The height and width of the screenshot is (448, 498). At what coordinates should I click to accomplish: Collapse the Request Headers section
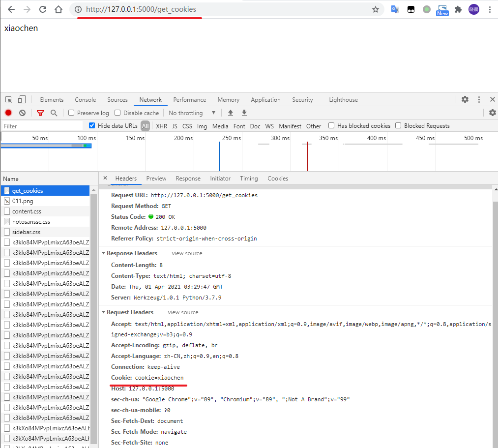[x=104, y=312]
